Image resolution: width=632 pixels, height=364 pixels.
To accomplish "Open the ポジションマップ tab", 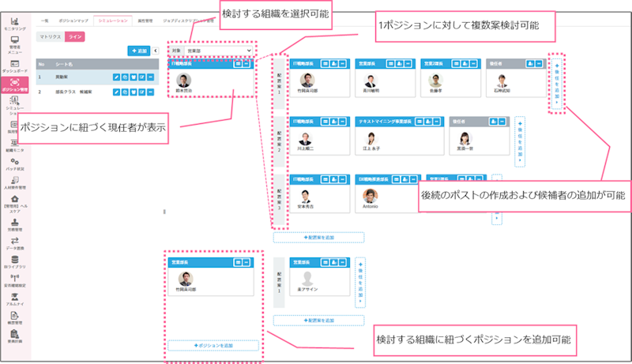I will tap(73, 21).
